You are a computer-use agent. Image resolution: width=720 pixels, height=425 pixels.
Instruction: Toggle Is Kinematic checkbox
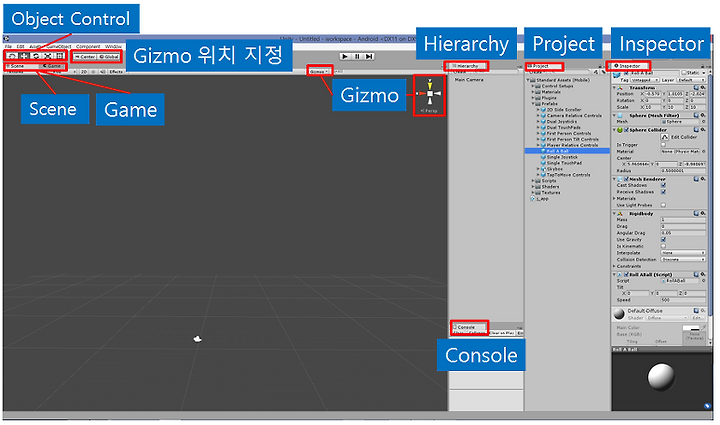[663, 246]
